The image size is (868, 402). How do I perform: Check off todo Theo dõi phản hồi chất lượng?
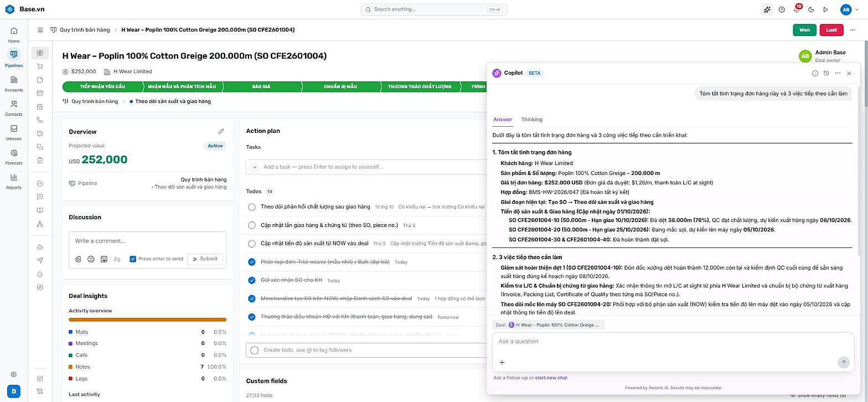[252, 207]
